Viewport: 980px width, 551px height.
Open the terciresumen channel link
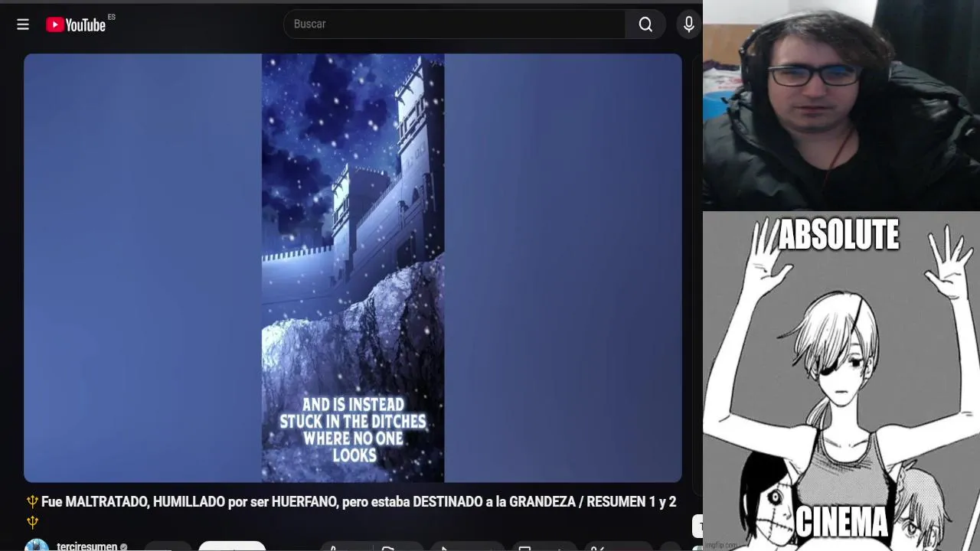87,546
